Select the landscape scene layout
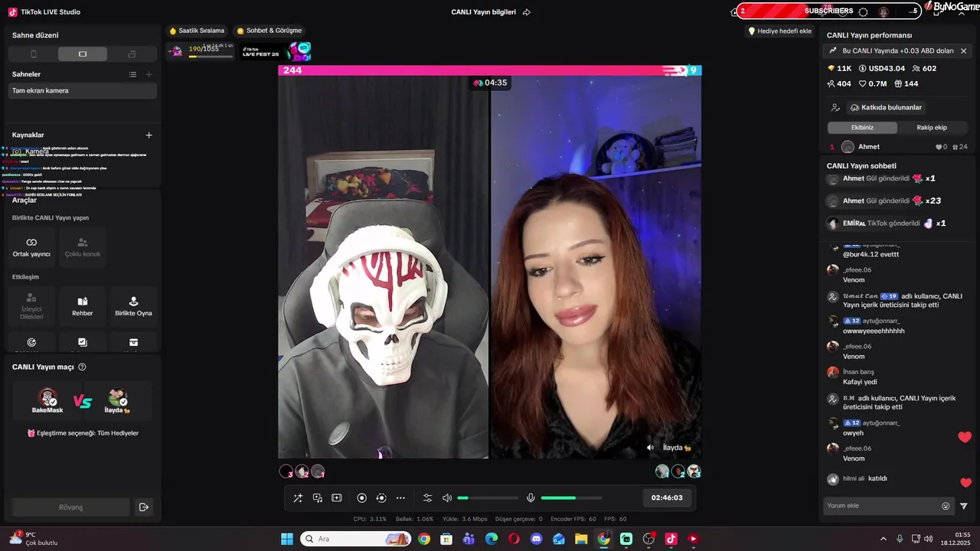This screenshot has width=980, height=551. tap(83, 54)
